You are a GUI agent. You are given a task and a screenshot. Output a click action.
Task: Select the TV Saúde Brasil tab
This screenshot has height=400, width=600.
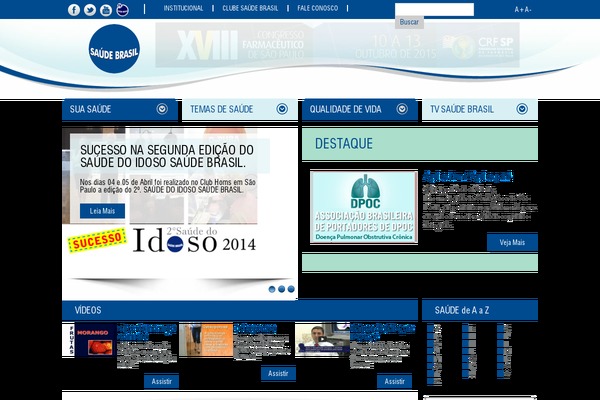(x=480, y=109)
